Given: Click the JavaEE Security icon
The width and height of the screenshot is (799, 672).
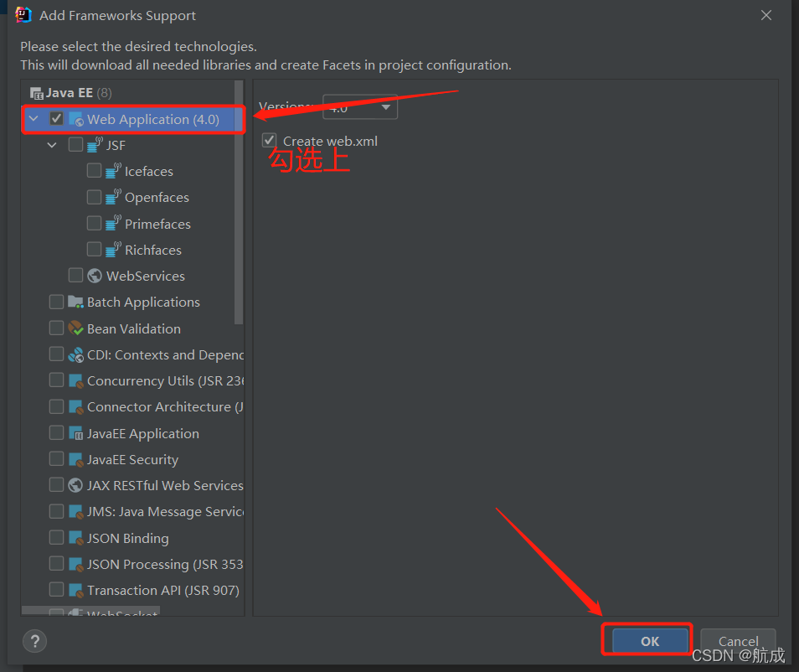Looking at the screenshot, I should [x=76, y=459].
